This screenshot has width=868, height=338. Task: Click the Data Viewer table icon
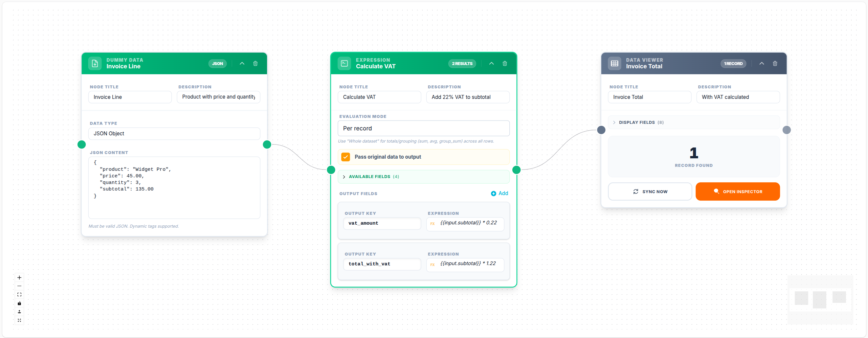pyautogui.click(x=614, y=63)
